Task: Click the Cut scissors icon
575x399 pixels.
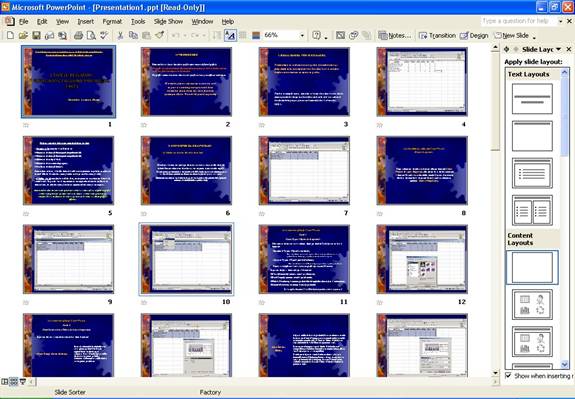Action: pos(120,36)
